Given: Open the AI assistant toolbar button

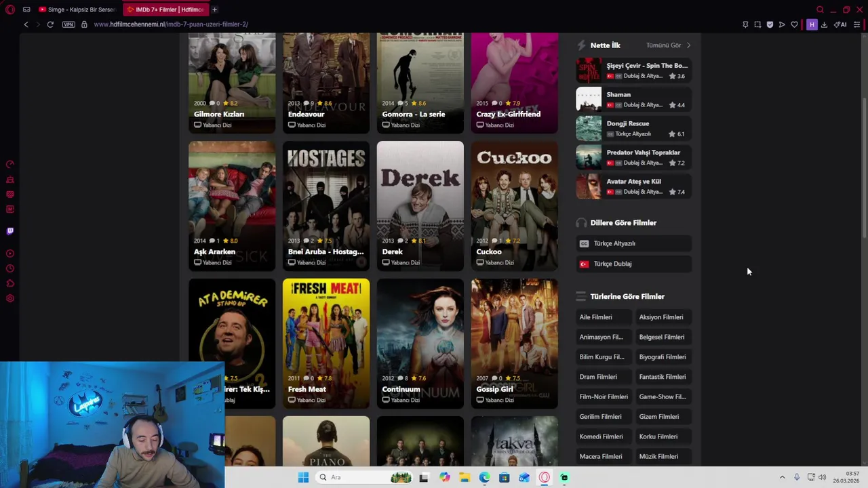Looking at the screenshot, I should [840, 24].
